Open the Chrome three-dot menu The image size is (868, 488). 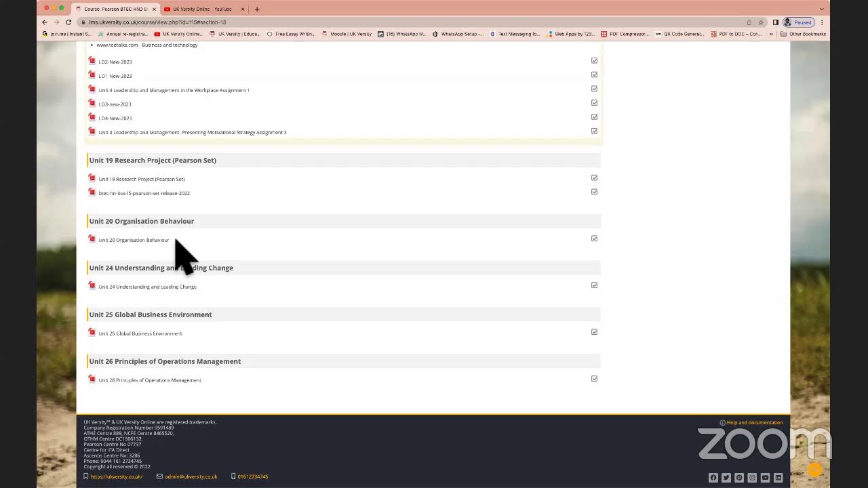[822, 22]
